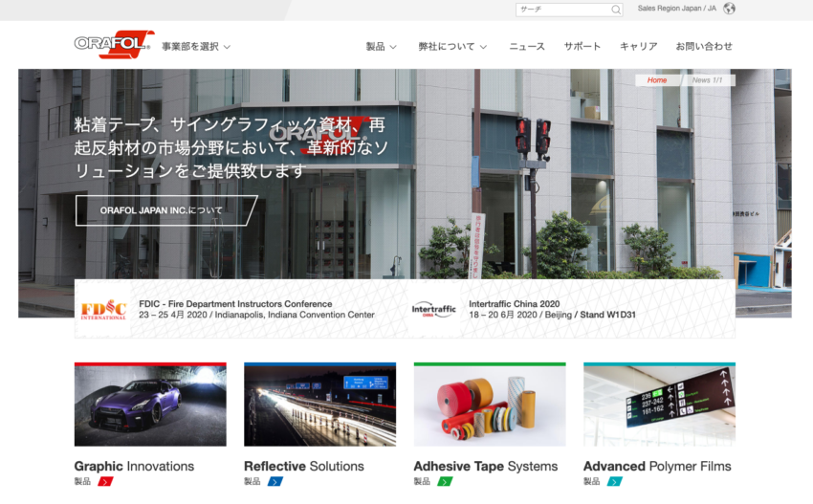The height and width of the screenshot is (504, 813).
Task: Click the purple sports car thumbnail
Action: [150, 405]
